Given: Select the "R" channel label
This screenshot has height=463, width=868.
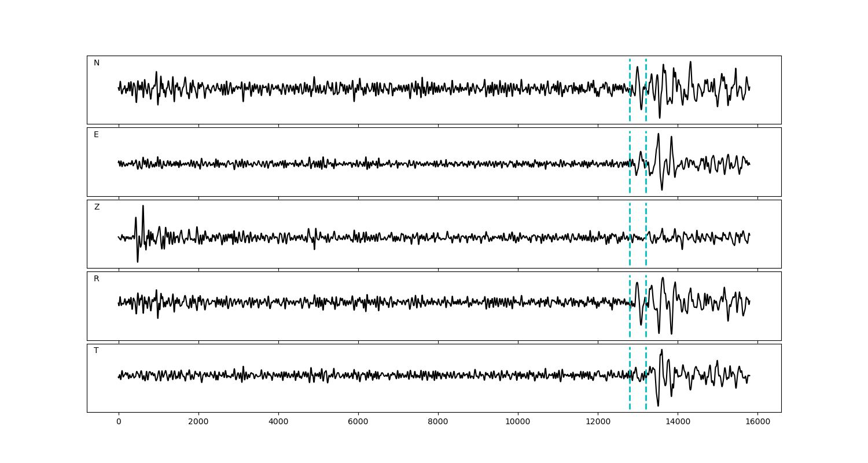Looking at the screenshot, I should (x=97, y=279).
